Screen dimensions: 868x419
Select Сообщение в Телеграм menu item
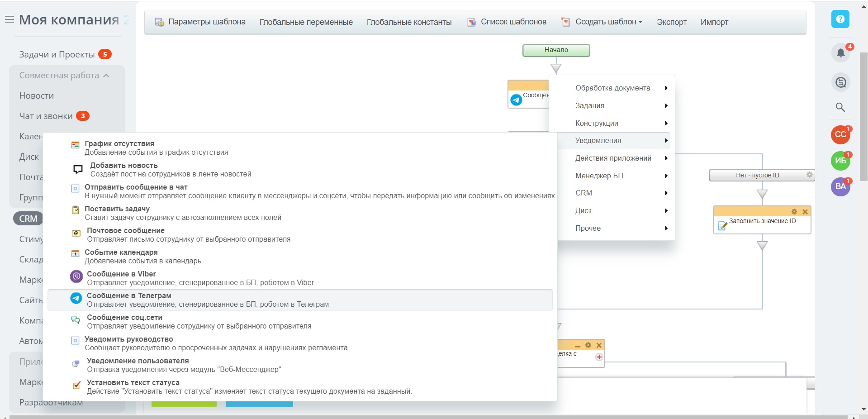point(129,295)
